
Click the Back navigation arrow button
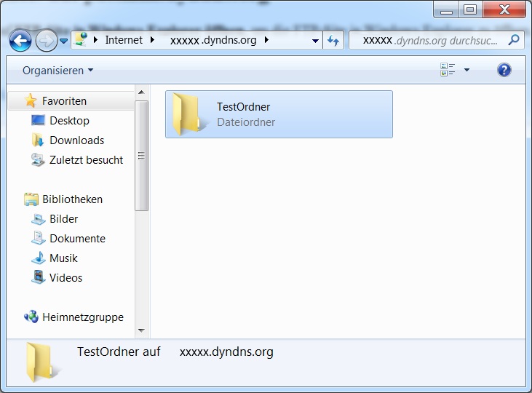20,41
